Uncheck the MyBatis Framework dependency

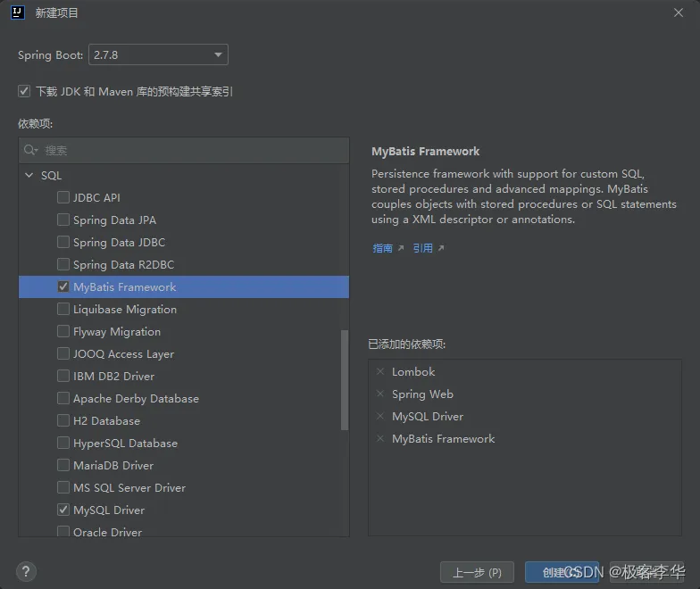(63, 286)
